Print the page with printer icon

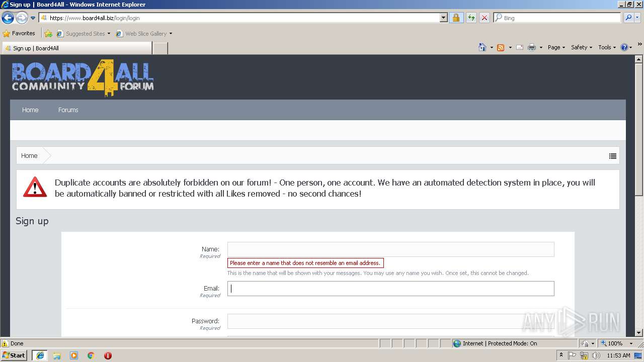pos(532,47)
